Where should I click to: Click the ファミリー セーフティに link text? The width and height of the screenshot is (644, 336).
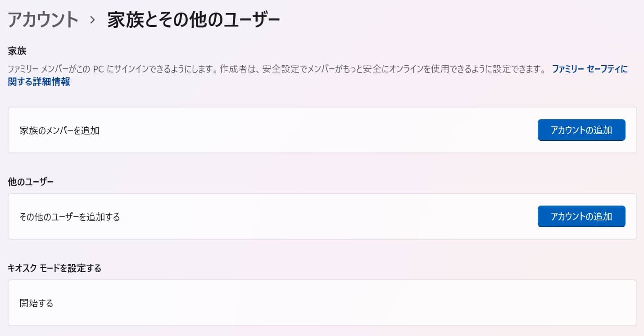coord(589,69)
